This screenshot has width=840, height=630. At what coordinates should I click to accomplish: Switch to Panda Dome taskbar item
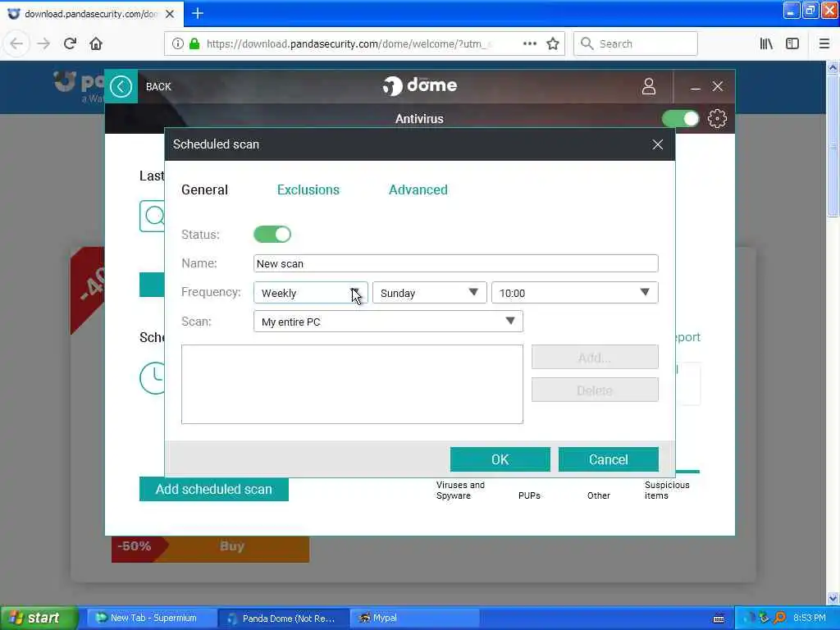[x=284, y=619]
